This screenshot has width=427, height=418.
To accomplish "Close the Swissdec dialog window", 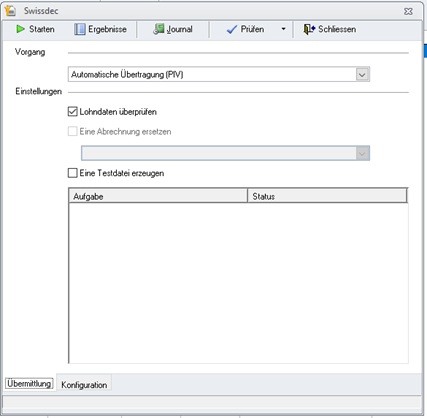I will click(x=408, y=11).
